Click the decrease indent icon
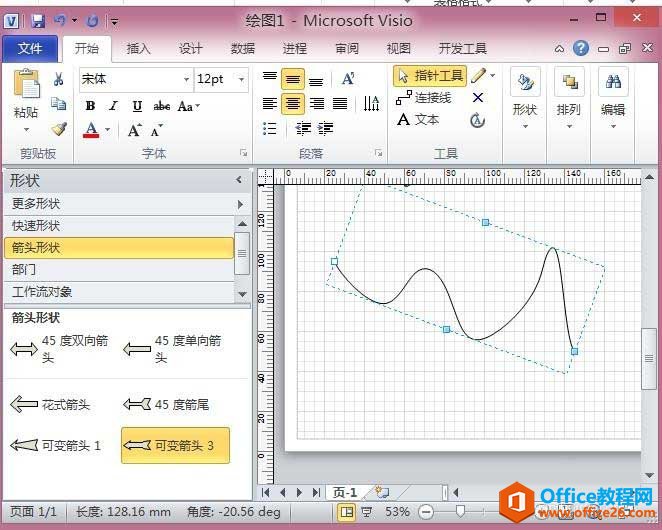662x530 pixels. [303, 128]
